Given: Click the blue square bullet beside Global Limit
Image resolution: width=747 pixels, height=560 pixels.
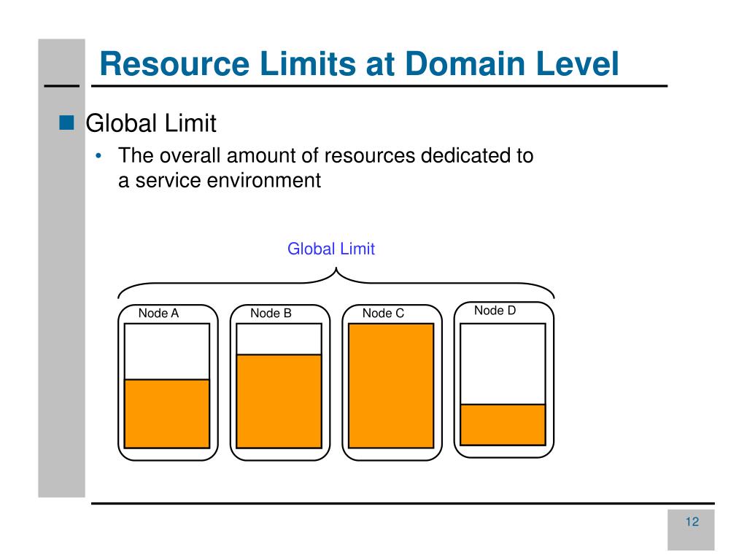Looking at the screenshot, I should point(66,122).
